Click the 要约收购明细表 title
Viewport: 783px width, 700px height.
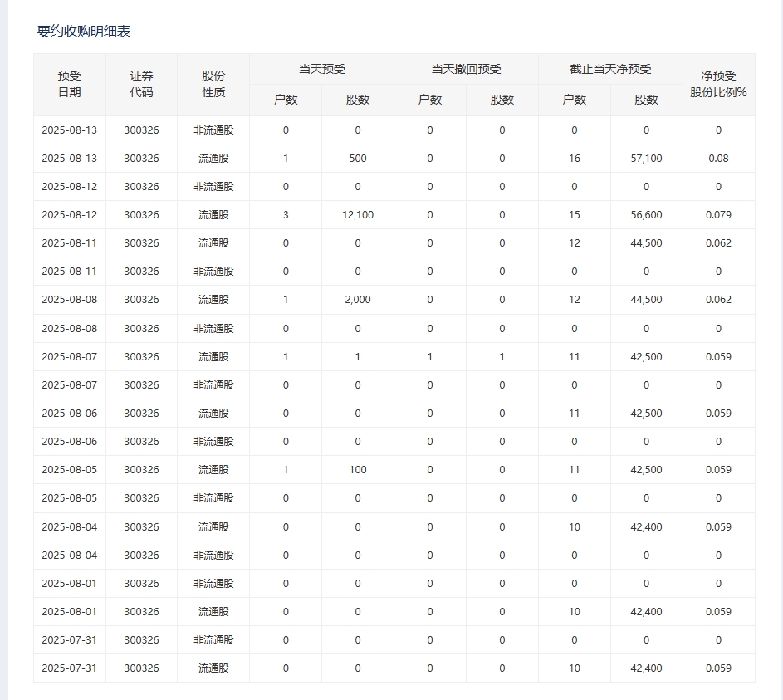point(84,32)
